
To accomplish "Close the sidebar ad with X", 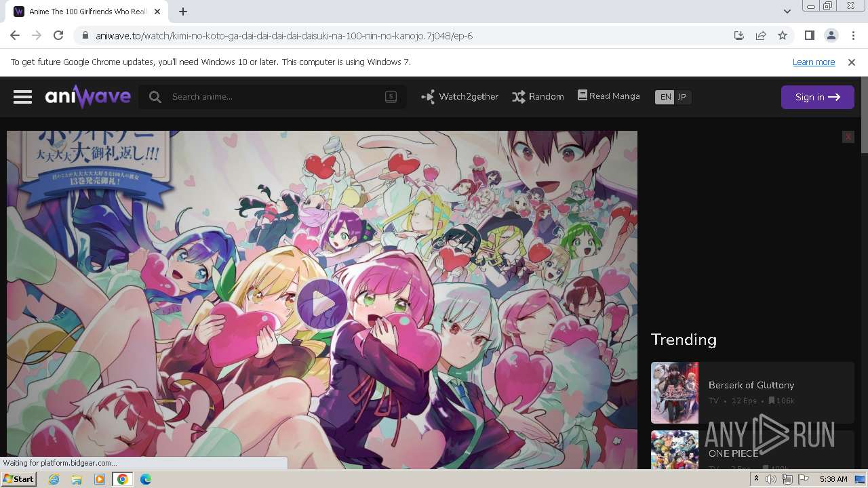I will pyautogui.click(x=848, y=137).
